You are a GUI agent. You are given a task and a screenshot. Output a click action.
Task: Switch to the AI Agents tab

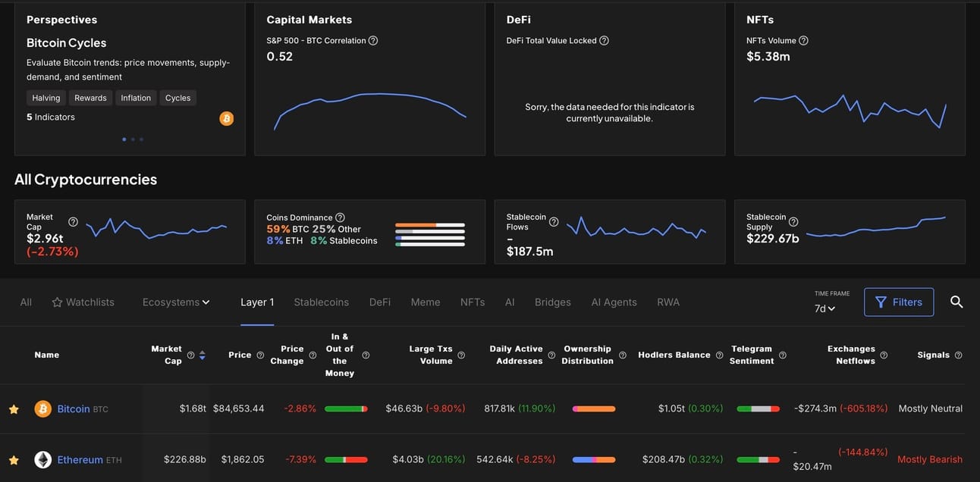pos(614,302)
